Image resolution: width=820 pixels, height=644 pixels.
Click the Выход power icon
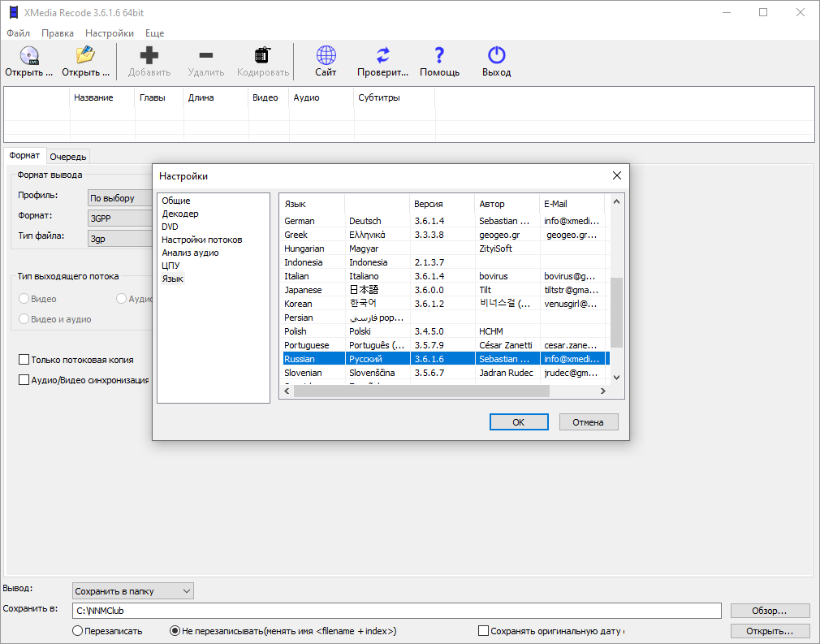coord(496,55)
